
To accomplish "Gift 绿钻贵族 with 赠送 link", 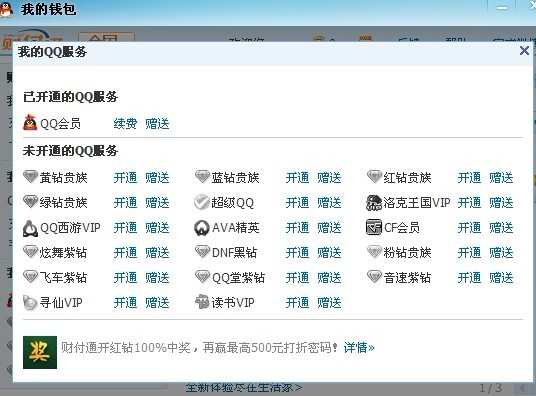I will (157, 203).
